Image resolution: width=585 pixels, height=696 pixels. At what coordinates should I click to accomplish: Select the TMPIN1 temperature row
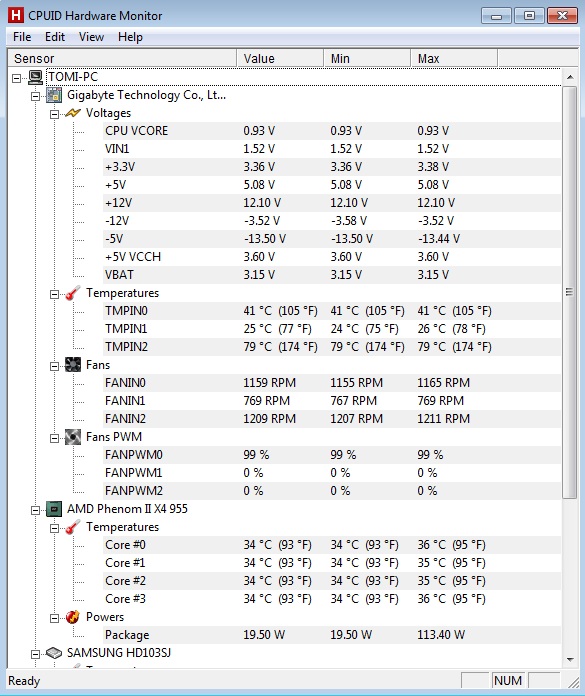pos(332,329)
